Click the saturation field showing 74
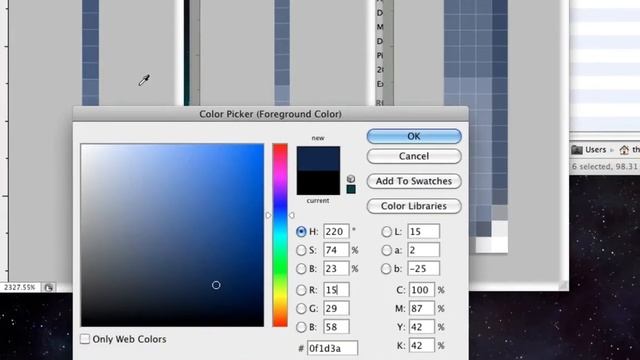Image resolution: width=640 pixels, height=360 pixels. click(336, 250)
